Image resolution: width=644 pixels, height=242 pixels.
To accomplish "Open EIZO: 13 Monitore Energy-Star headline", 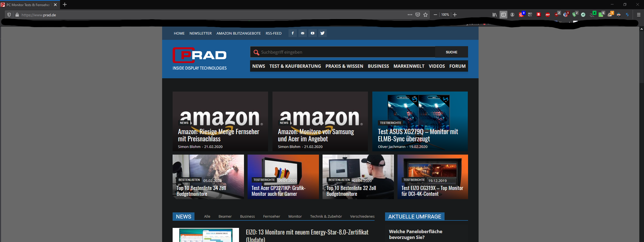I will 307,235.
